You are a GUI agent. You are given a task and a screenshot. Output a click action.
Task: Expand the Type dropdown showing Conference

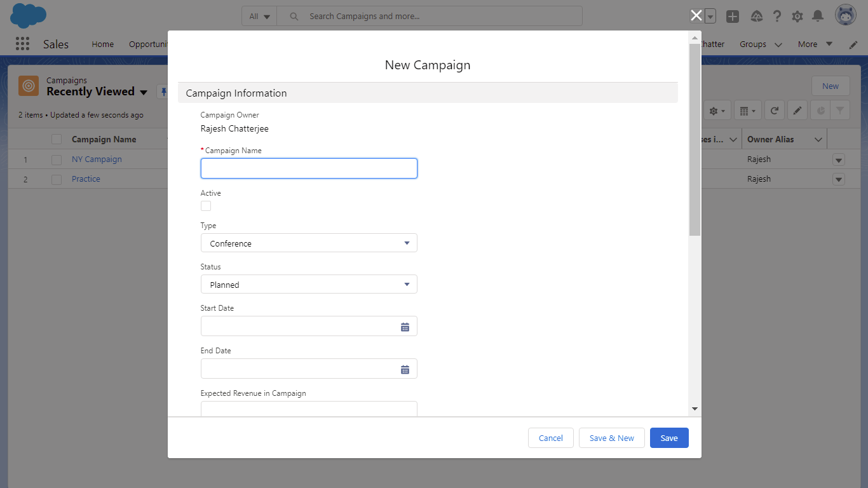(x=309, y=243)
